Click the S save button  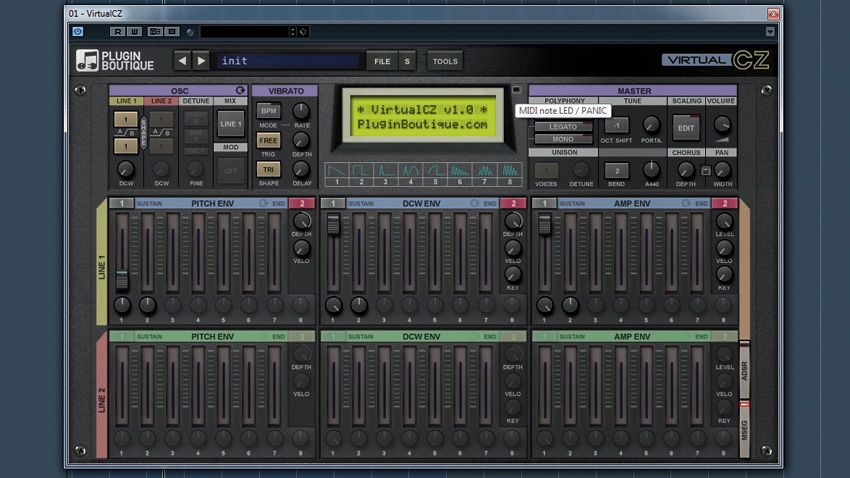point(407,61)
